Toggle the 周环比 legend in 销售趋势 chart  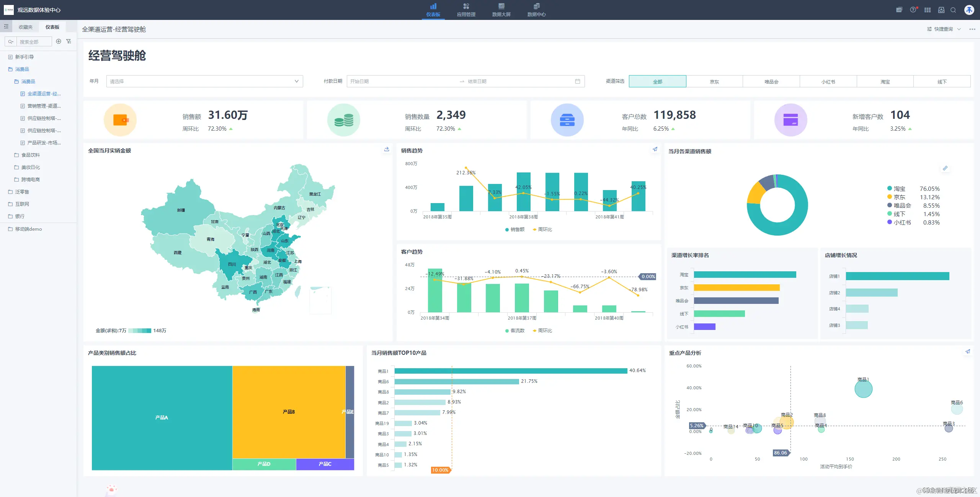click(542, 230)
